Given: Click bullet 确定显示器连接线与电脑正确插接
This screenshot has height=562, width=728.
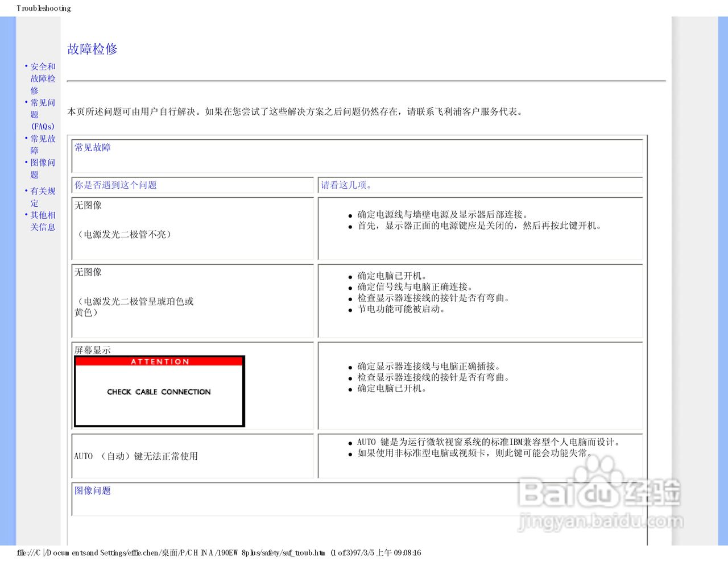Looking at the screenshot, I should pos(429,367).
